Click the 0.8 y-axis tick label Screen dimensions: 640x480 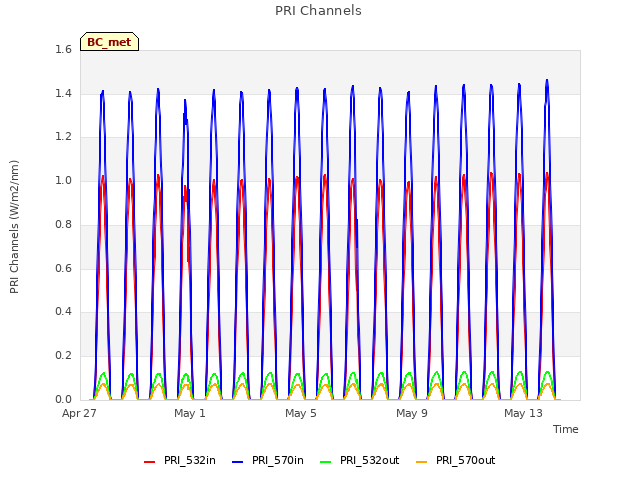[x=63, y=224]
